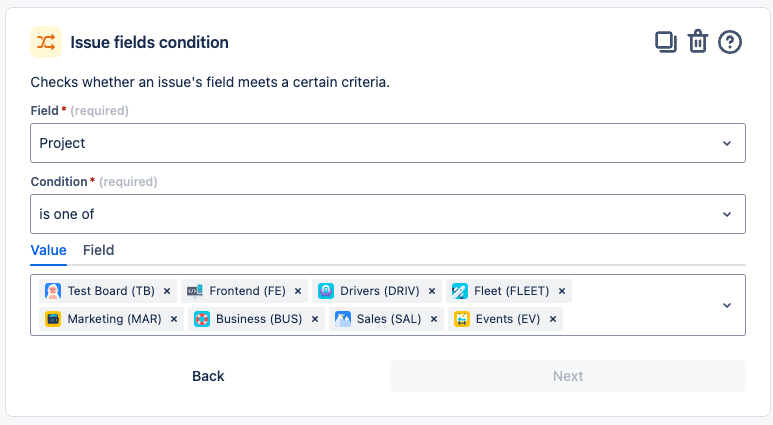The height and width of the screenshot is (425, 773).
Task: Duplicate the Issue fields condition component
Action: pos(665,41)
